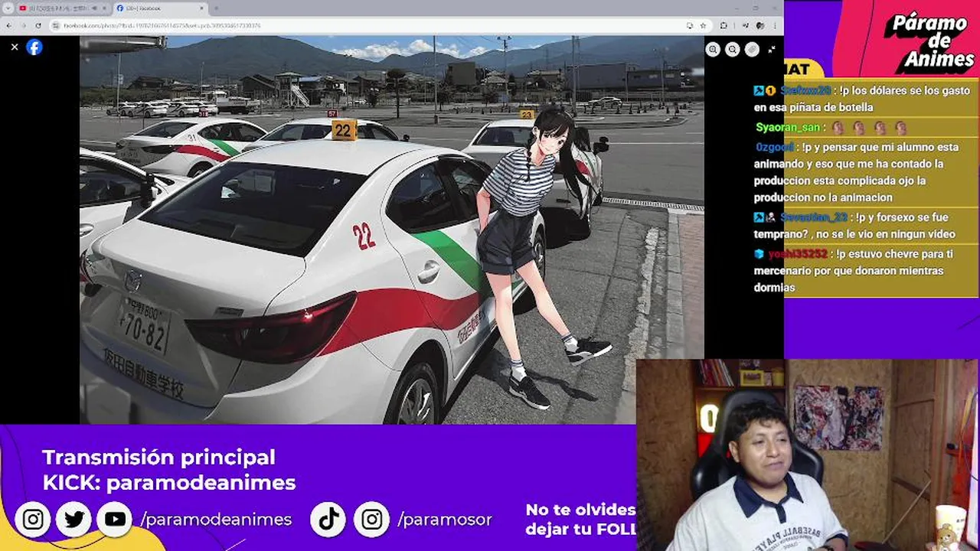Expand the tab search dropdown

click(8, 8)
